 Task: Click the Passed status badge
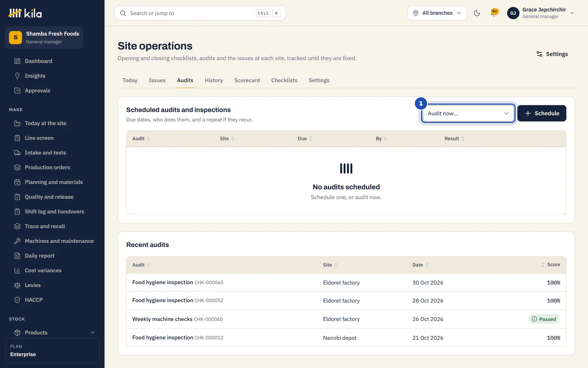coord(544,319)
